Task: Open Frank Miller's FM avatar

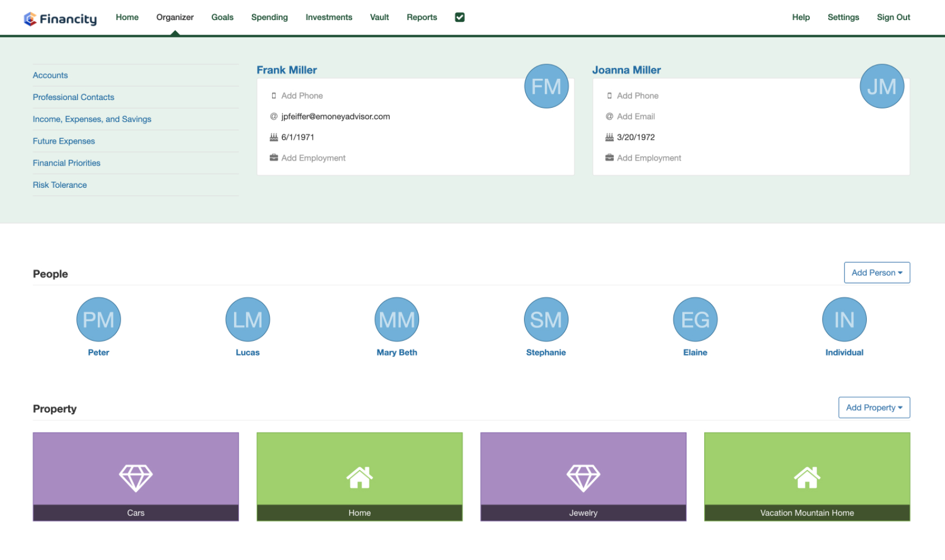Action: click(546, 86)
